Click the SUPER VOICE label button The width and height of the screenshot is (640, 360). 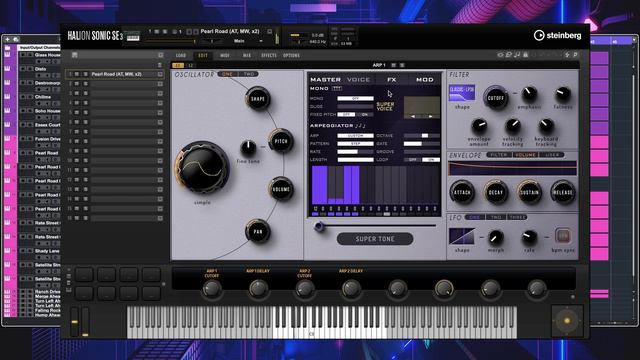point(385,107)
